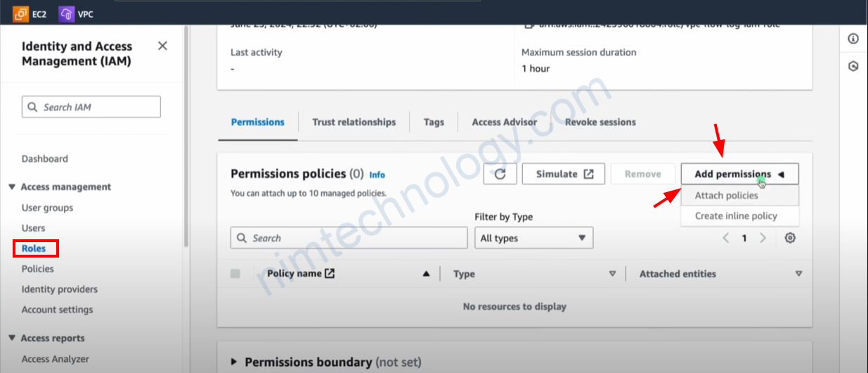This screenshot has width=868, height=373.
Task: Click the Simulate button
Action: 564,174
